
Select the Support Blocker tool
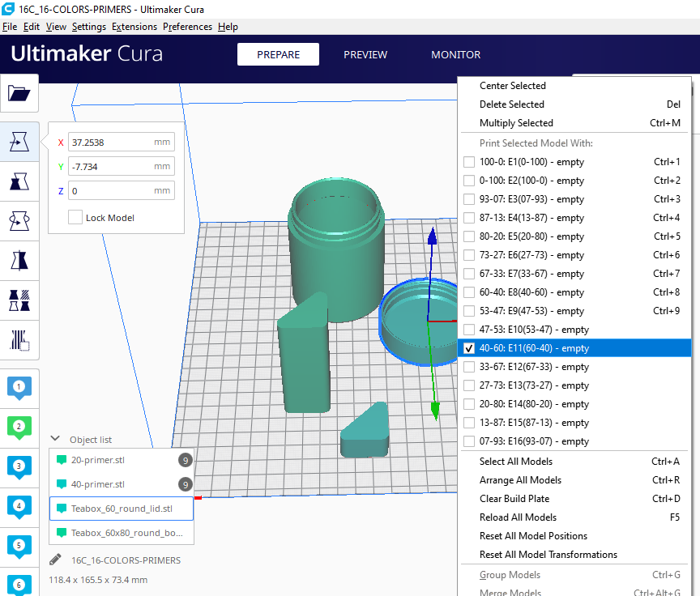pos(20,340)
